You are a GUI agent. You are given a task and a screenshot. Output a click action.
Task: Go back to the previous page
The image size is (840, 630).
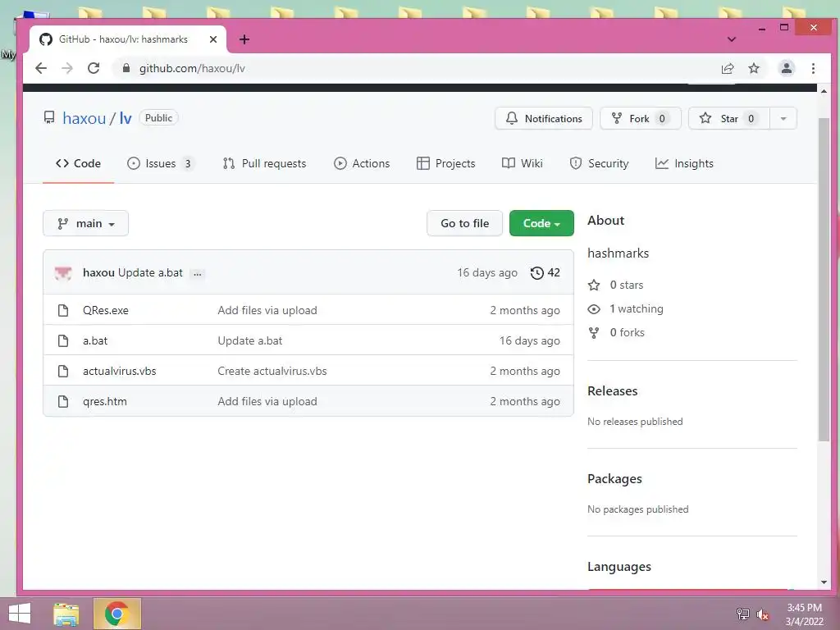[41, 68]
